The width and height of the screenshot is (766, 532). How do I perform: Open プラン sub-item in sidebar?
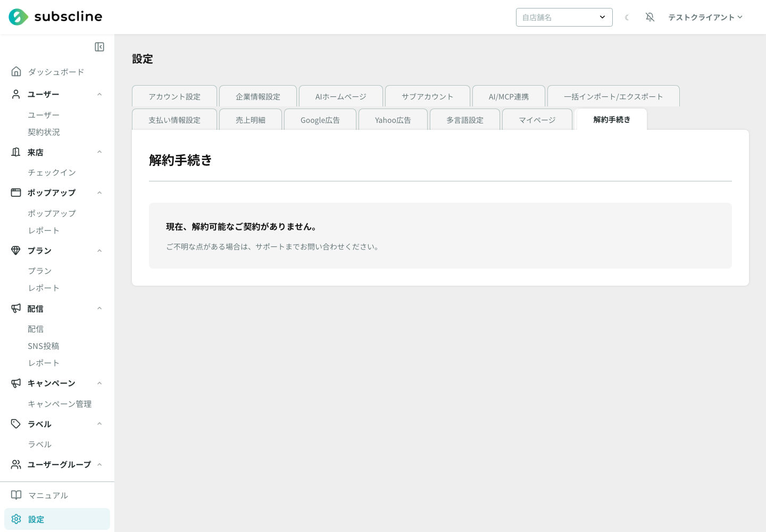click(x=40, y=271)
